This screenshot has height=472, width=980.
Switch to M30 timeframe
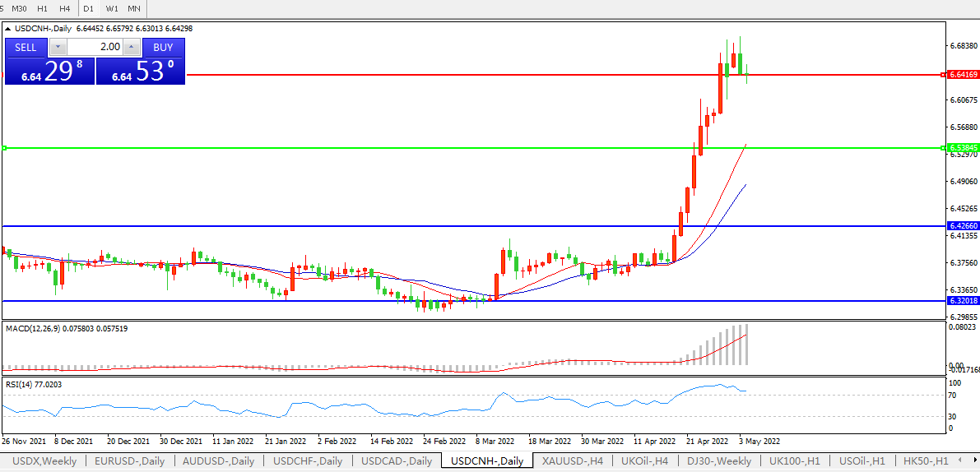pyautogui.click(x=19, y=8)
